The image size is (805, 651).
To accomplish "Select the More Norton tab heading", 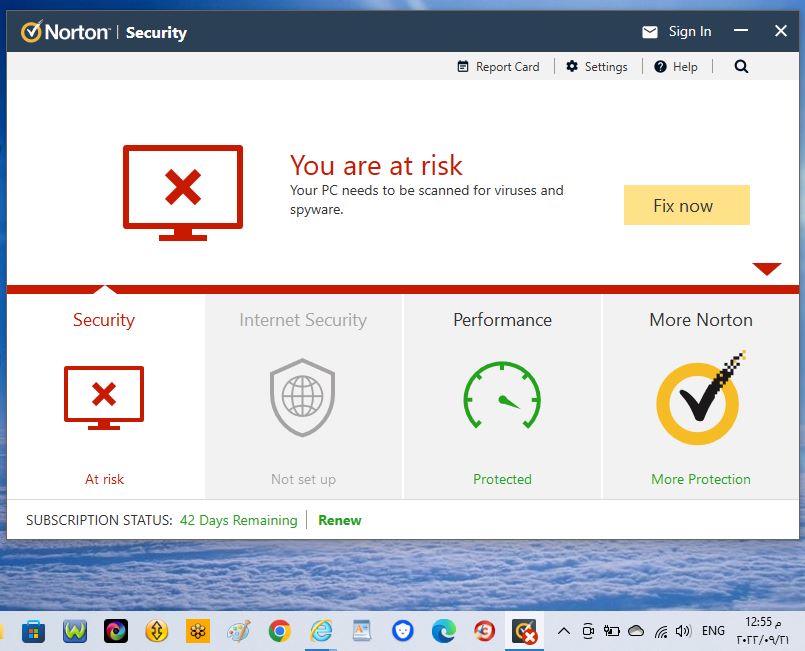I will (701, 320).
